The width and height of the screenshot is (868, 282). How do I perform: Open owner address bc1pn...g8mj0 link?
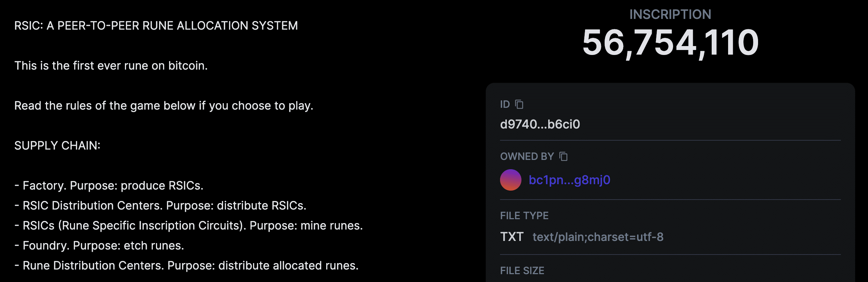[x=569, y=180]
